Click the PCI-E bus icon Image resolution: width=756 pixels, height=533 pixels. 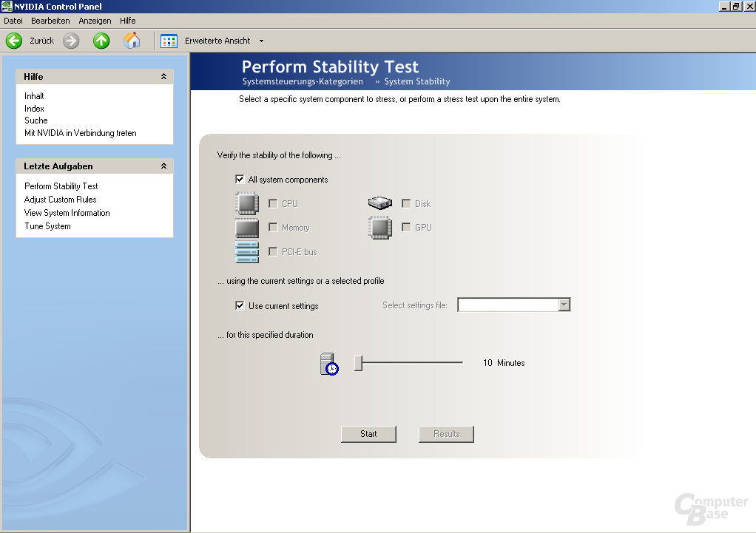click(x=247, y=251)
